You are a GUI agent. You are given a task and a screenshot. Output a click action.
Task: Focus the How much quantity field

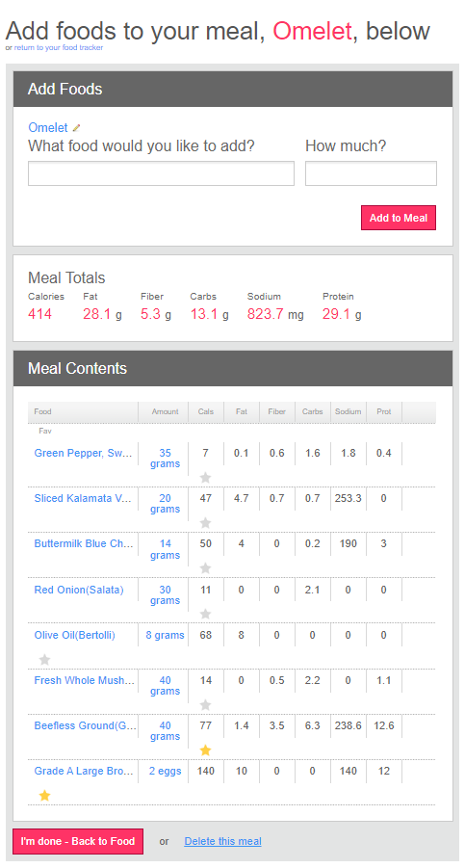click(371, 173)
